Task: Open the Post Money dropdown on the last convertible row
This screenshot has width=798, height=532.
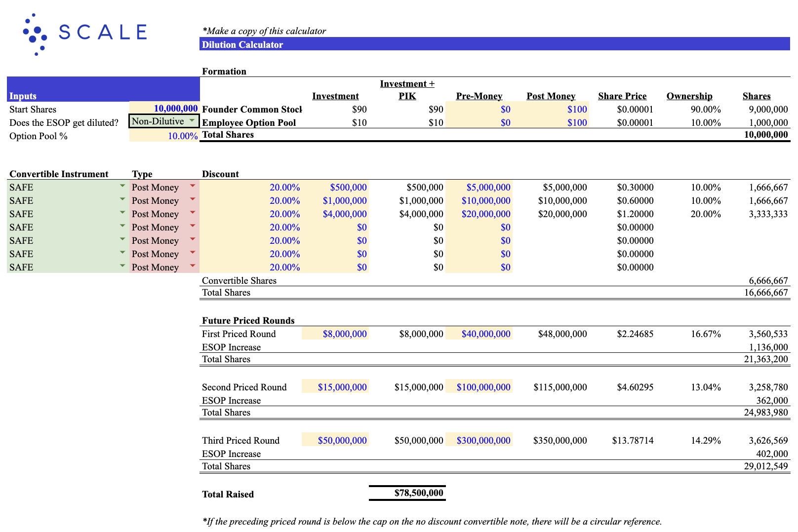Action: click(x=192, y=267)
